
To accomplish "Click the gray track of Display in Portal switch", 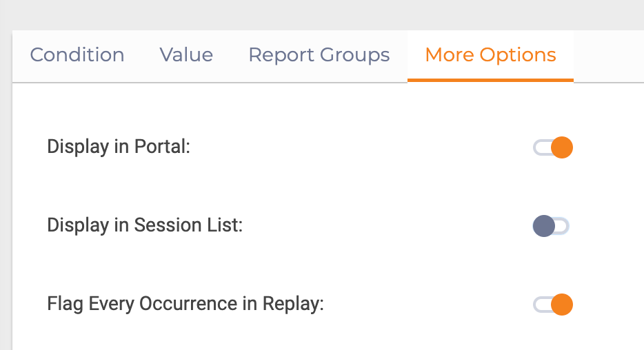I will 540,147.
